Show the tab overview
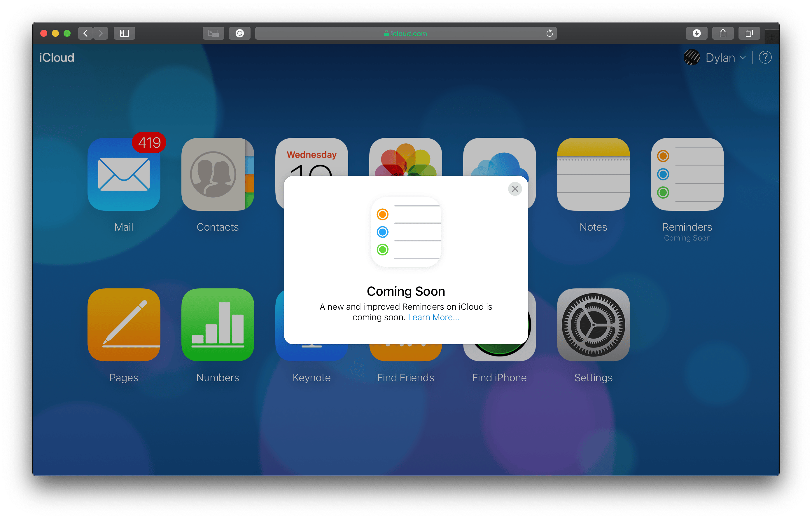 pos(749,33)
